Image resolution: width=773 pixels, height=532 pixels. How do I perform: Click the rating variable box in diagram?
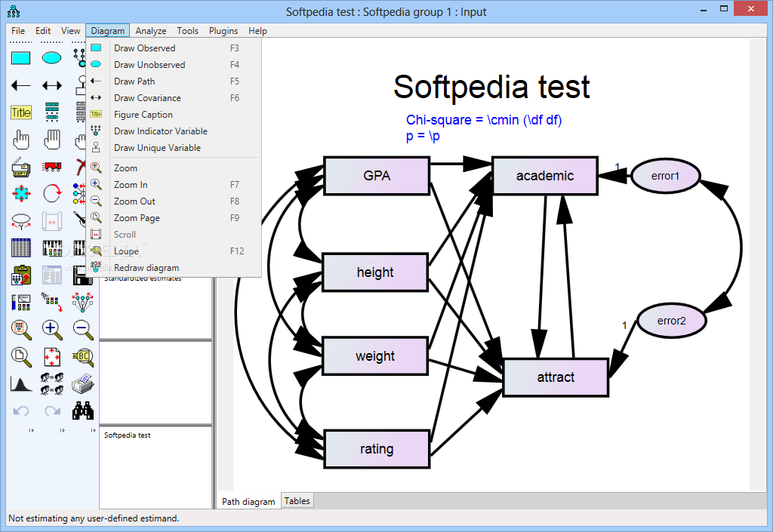pyautogui.click(x=377, y=449)
